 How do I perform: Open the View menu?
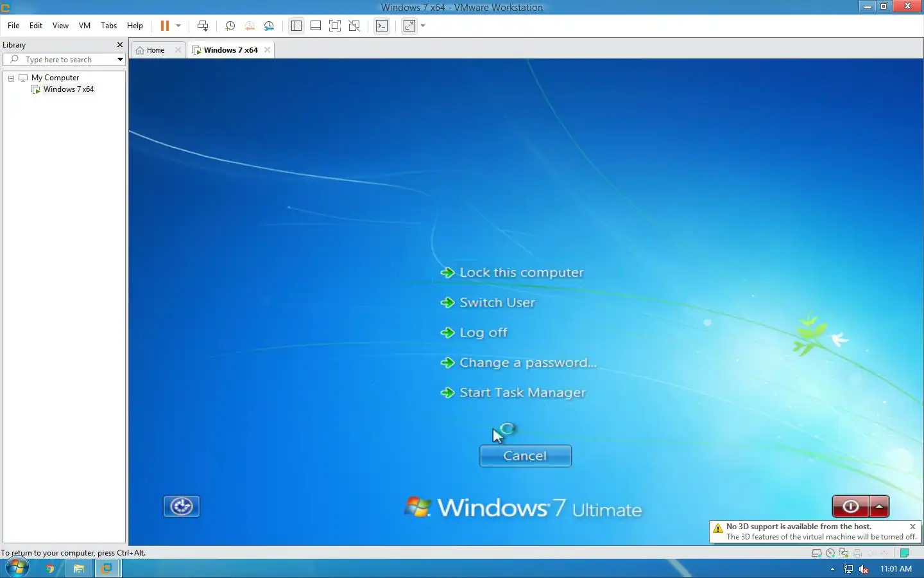(x=60, y=26)
